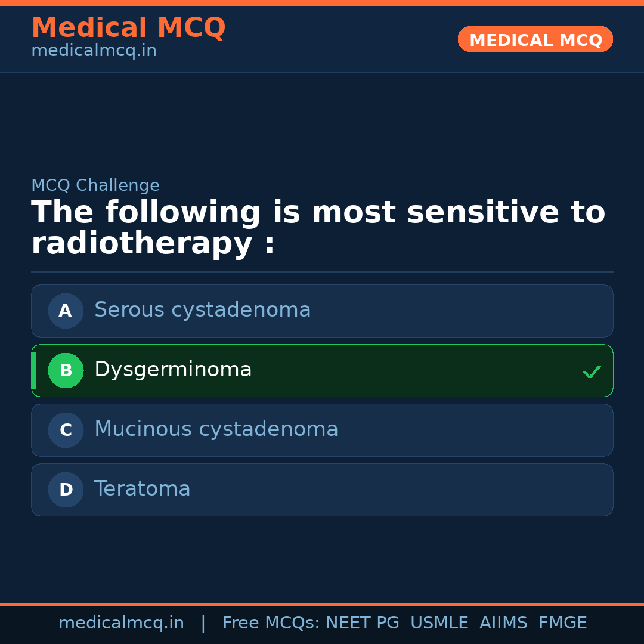Image resolution: width=644 pixels, height=644 pixels.
Task: Open the medicalmcq.in link in the footer
Action: (x=121, y=623)
